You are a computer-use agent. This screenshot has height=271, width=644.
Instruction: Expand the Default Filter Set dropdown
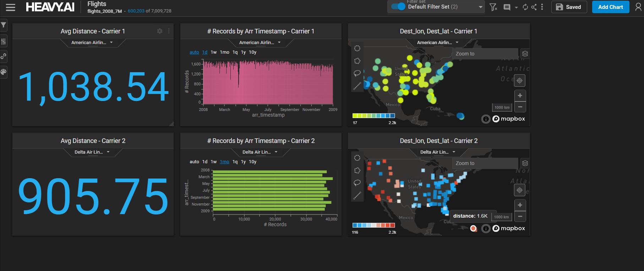480,7
